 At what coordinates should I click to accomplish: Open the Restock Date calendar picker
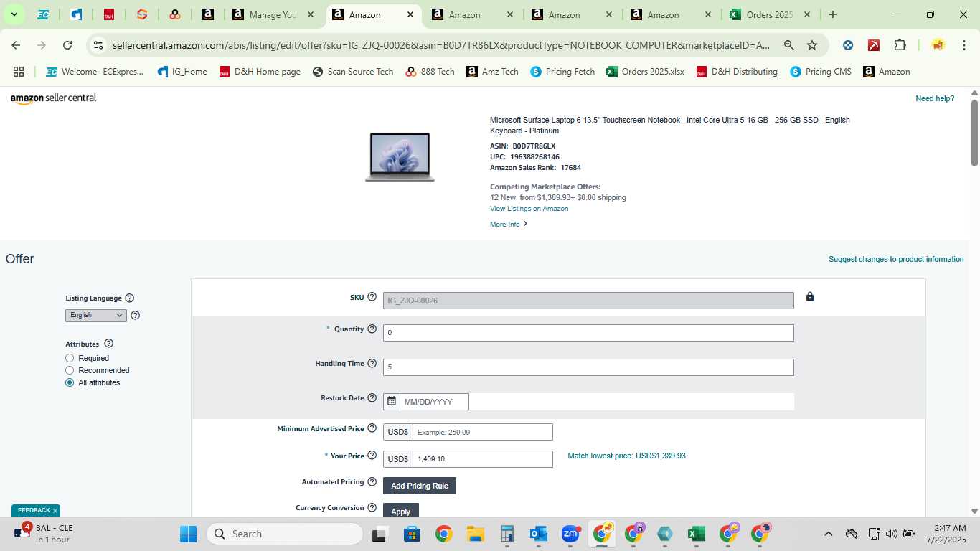click(392, 402)
